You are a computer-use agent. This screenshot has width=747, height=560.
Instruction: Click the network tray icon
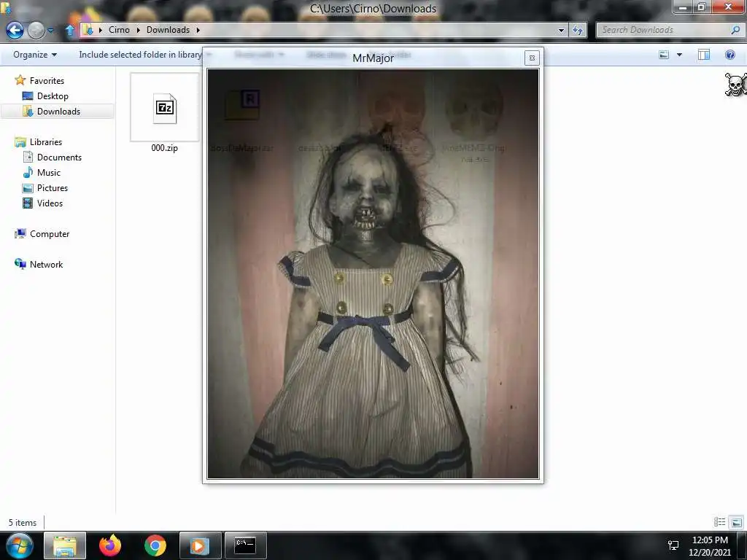pos(673,545)
